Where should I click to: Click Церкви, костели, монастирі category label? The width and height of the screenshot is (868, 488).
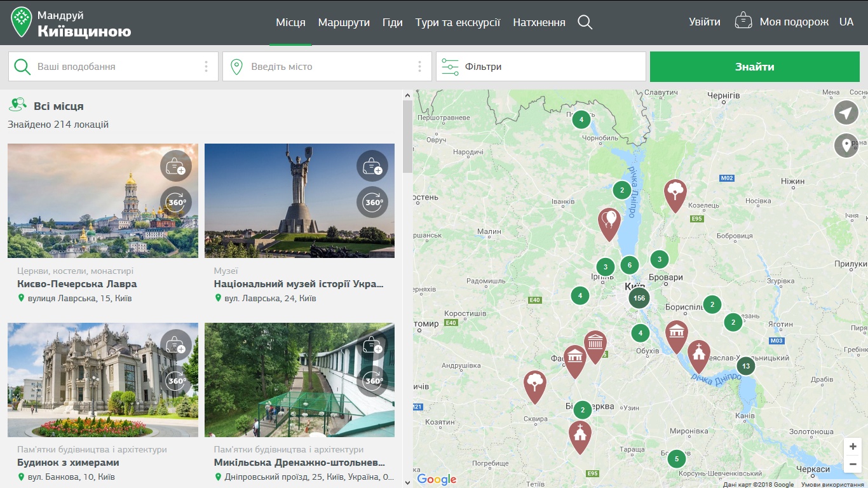pyautogui.click(x=76, y=271)
